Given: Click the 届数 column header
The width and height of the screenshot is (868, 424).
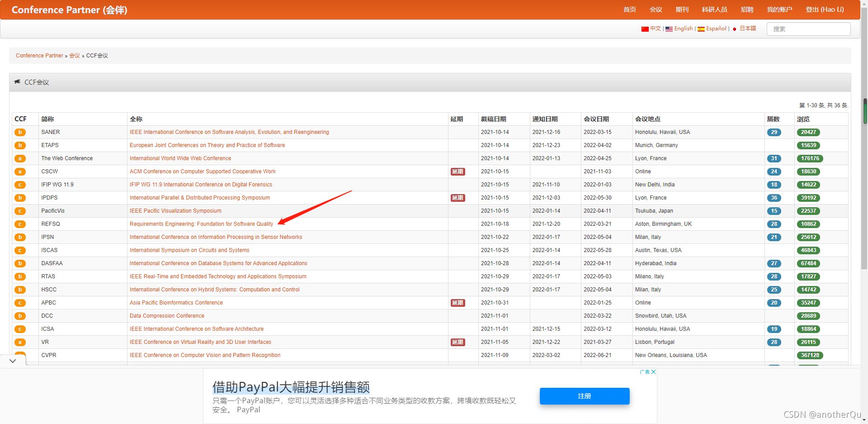Looking at the screenshot, I should pyautogui.click(x=773, y=119).
